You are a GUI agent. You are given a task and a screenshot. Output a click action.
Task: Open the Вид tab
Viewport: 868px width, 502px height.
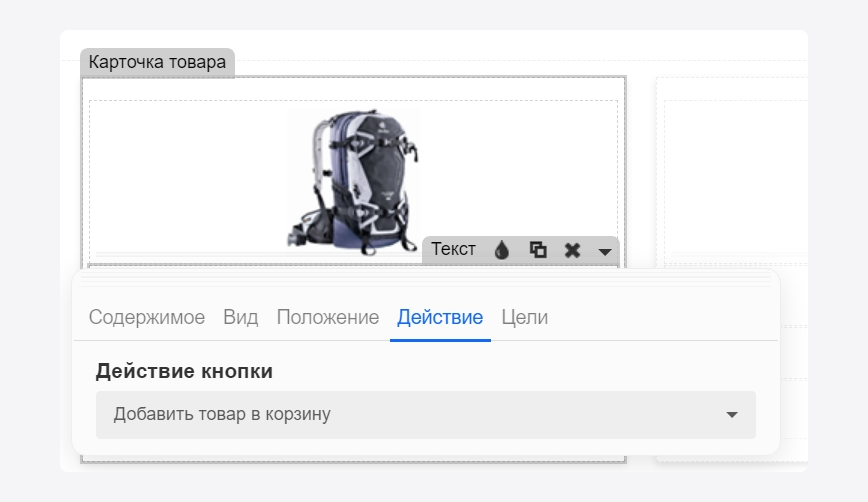pyautogui.click(x=240, y=317)
